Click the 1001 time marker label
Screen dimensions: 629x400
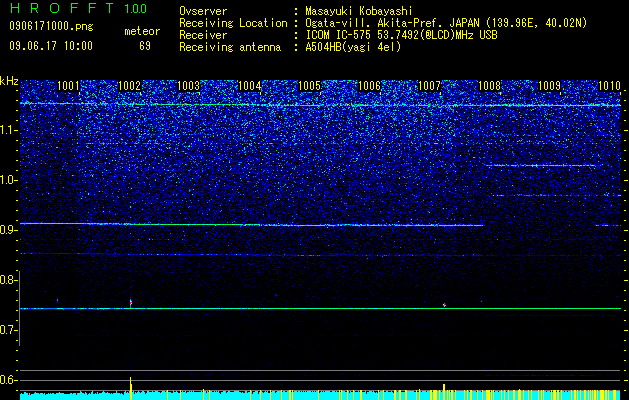pyautogui.click(x=68, y=85)
